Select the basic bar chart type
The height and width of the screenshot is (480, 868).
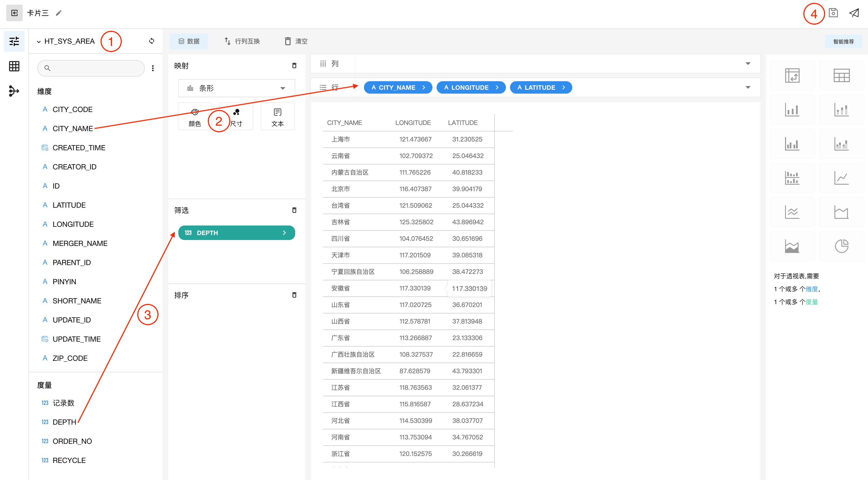tap(792, 110)
